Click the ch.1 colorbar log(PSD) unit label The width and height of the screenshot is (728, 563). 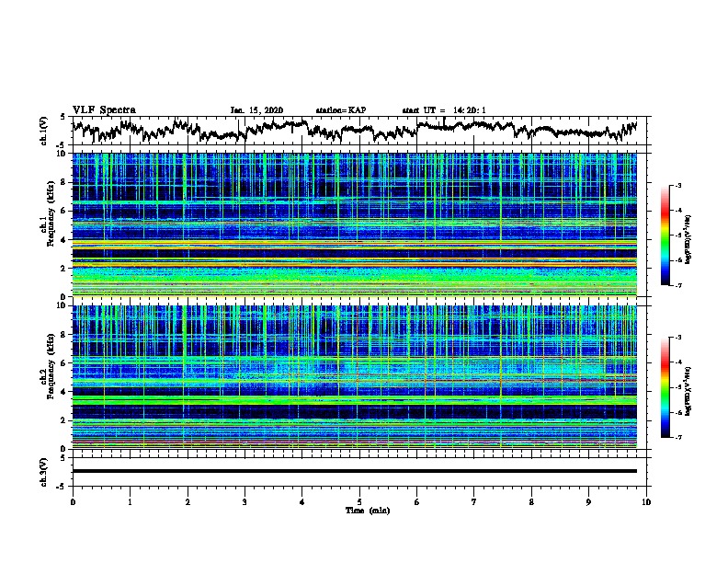[x=688, y=239]
